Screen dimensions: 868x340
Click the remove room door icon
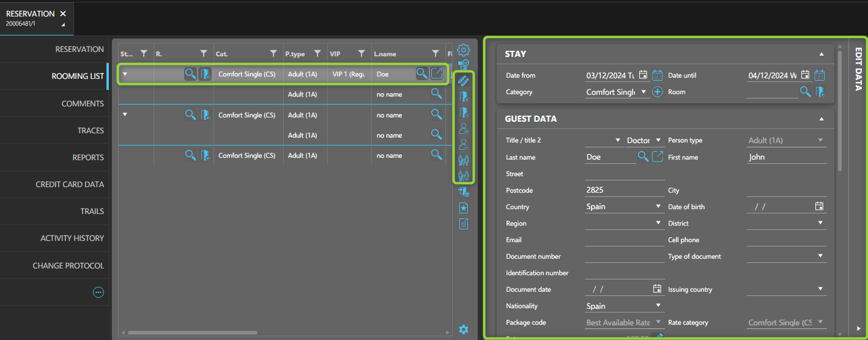point(464,113)
